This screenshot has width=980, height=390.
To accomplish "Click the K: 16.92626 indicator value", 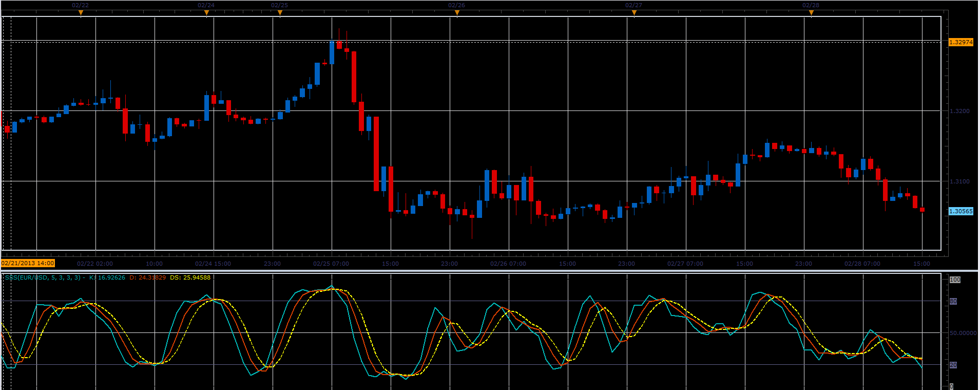I will tap(107, 277).
